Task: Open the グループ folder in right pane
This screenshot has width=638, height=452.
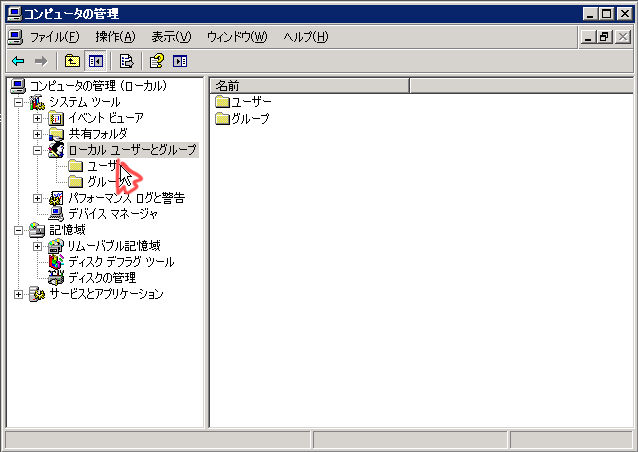Action: [243, 118]
